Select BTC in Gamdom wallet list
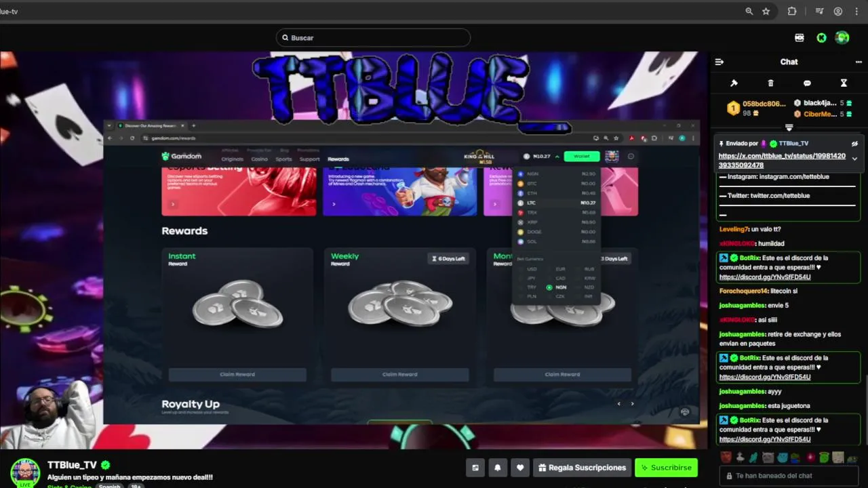 [x=556, y=184]
